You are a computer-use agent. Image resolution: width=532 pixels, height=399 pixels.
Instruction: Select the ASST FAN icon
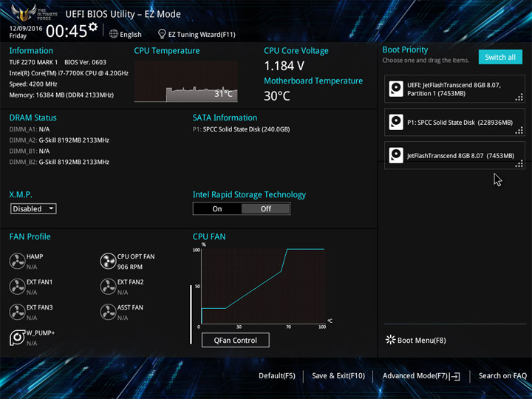pos(108,312)
